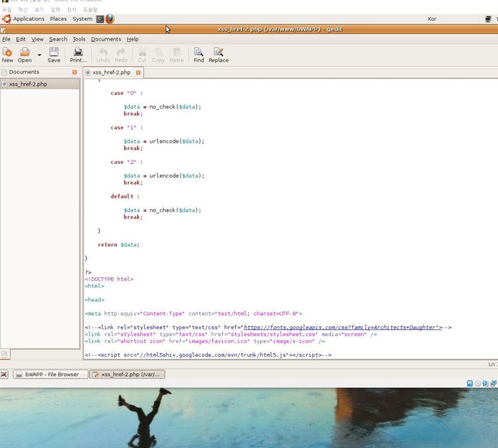Open the System menu in top panel
Viewport: 498px width, 448px height.
(x=82, y=19)
